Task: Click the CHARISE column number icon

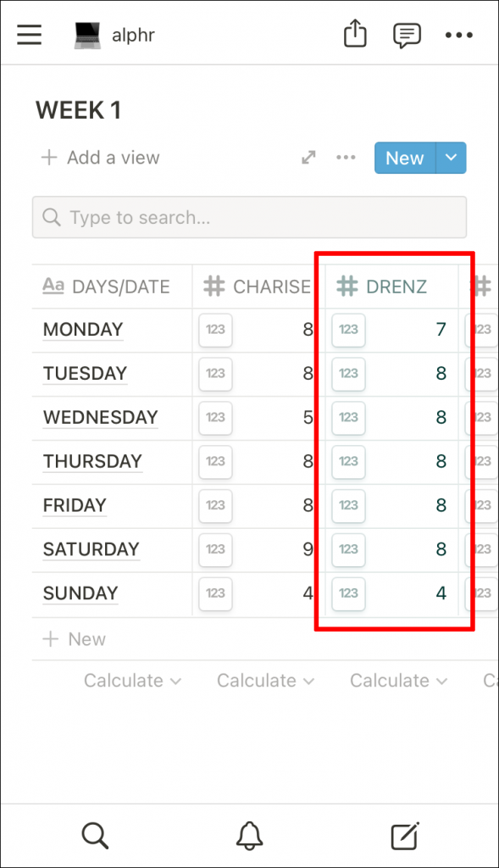Action: 213,287
